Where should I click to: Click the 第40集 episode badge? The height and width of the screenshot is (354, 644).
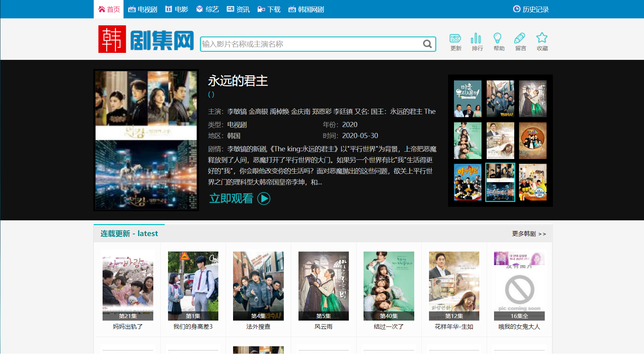tap(389, 316)
